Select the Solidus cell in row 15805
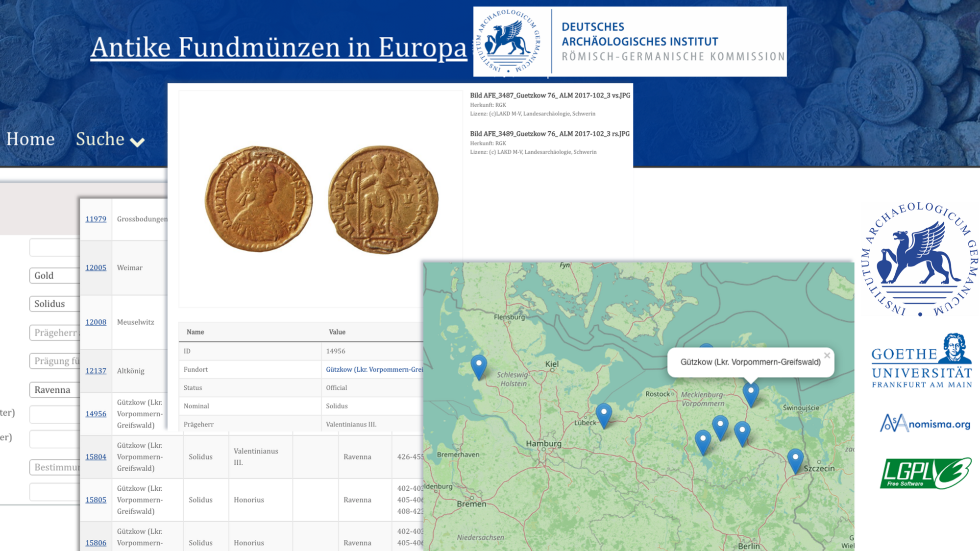 click(206, 500)
